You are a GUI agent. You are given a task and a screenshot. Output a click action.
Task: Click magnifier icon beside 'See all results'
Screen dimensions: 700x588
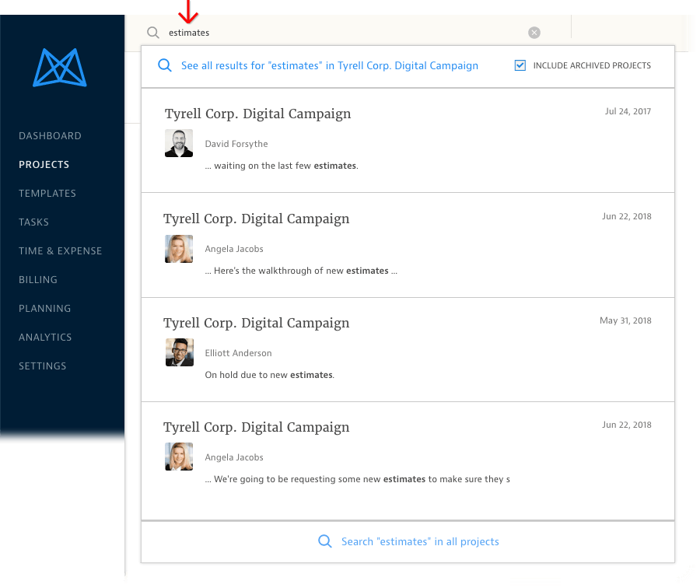[x=165, y=66]
